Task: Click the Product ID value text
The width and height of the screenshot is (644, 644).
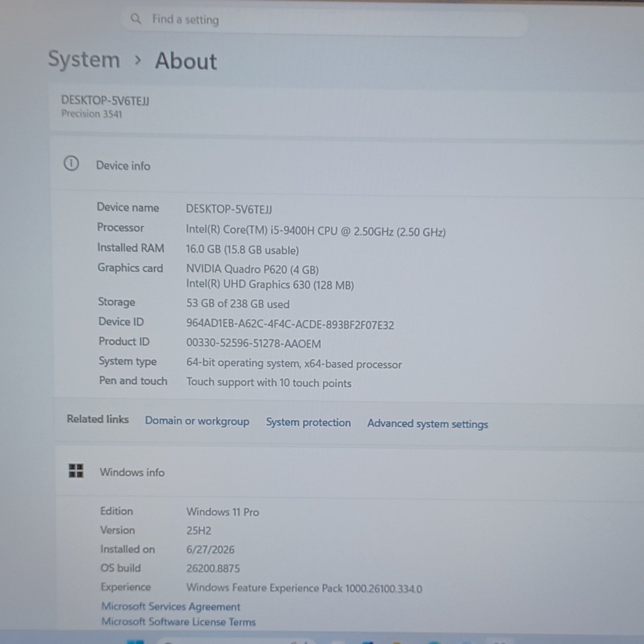Action: (x=254, y=344)
